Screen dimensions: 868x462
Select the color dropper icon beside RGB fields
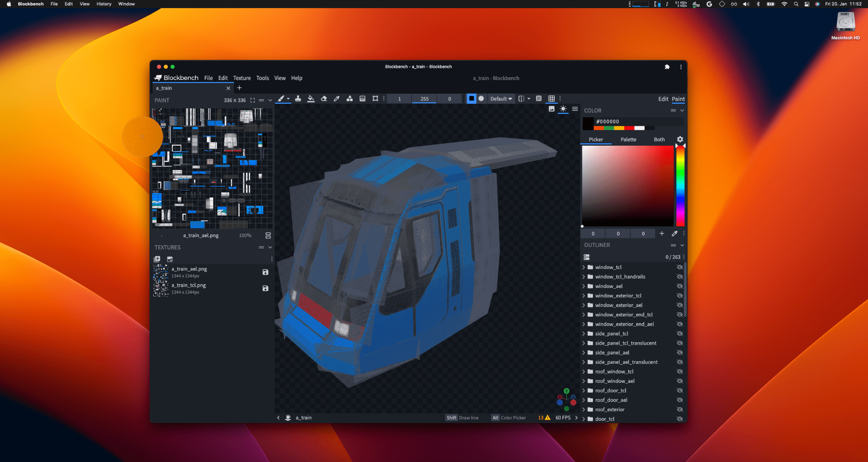(x=675, y=233)
